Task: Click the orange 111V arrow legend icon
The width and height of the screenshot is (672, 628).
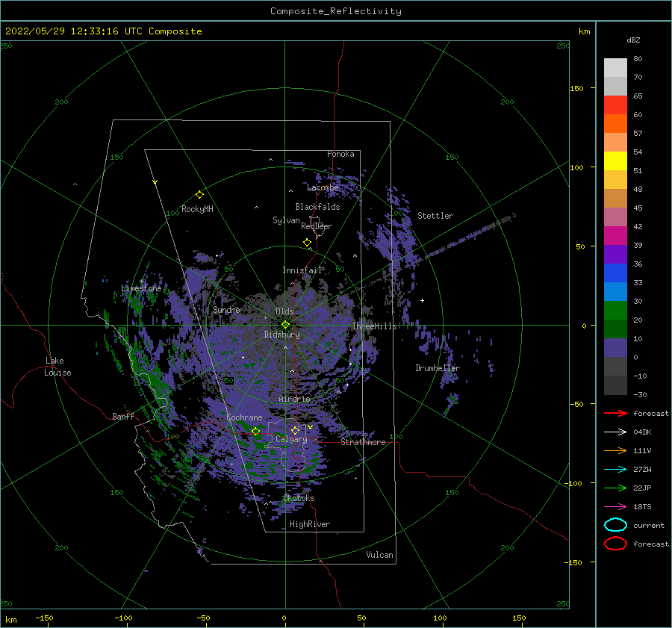Action: coord(615,450)
